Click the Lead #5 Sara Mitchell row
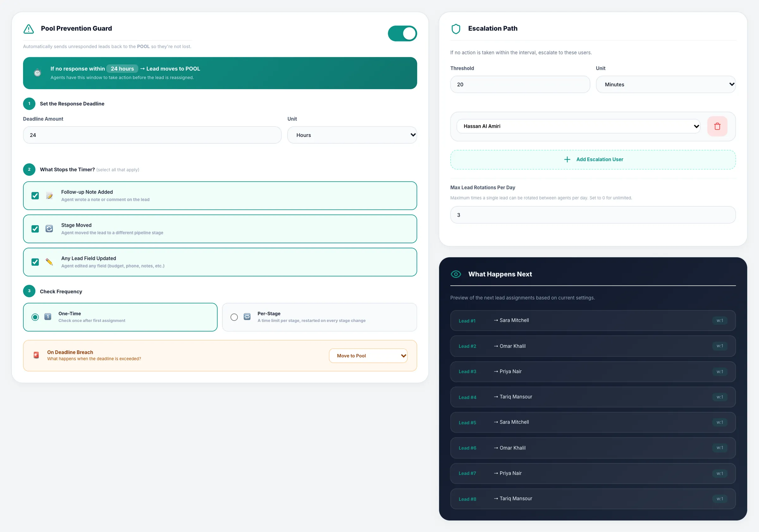759x532 pixels. 593,422
